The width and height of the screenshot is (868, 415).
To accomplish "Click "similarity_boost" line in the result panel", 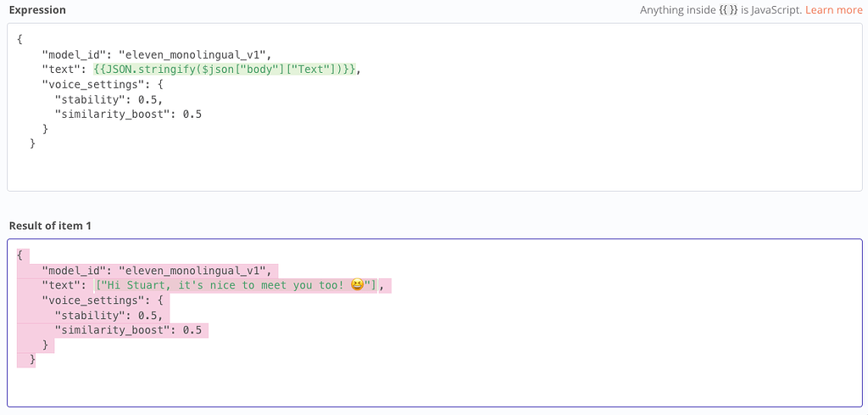I will click(x=127, y=330).
